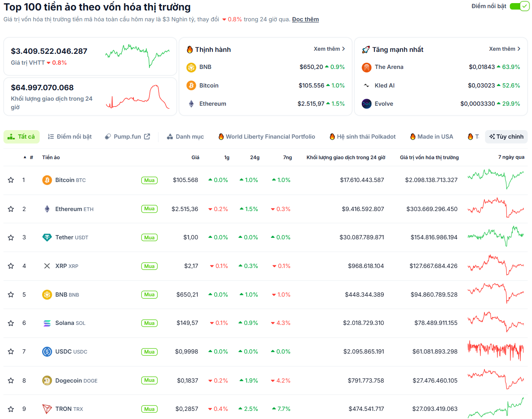This screenshot has height=419, width=532.
Task: Open Hệ sinh thái Polkadot tab
Action: [363, 137]
